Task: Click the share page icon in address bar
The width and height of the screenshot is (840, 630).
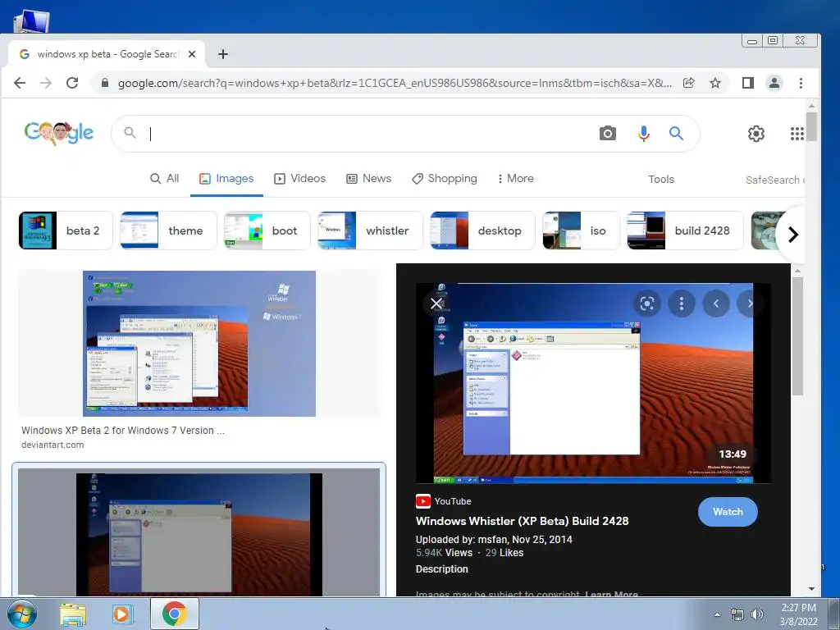Action: (689, 83)
